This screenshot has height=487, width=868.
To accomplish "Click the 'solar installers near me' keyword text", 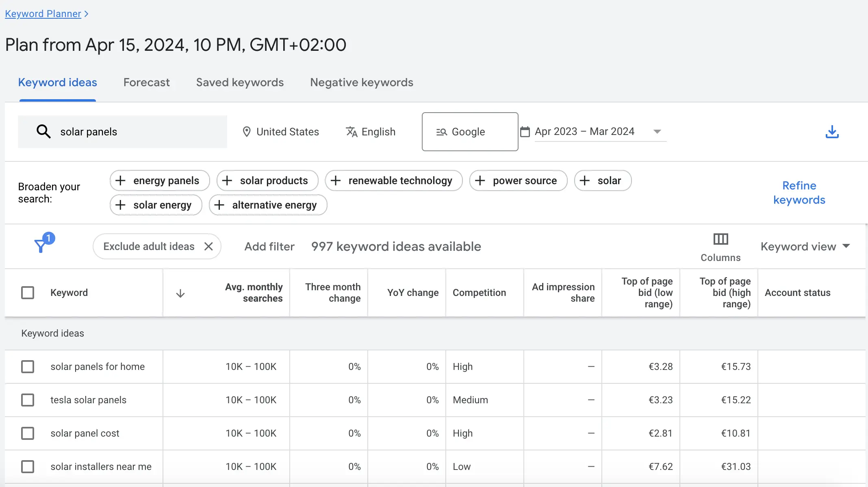I will (101, 467).
